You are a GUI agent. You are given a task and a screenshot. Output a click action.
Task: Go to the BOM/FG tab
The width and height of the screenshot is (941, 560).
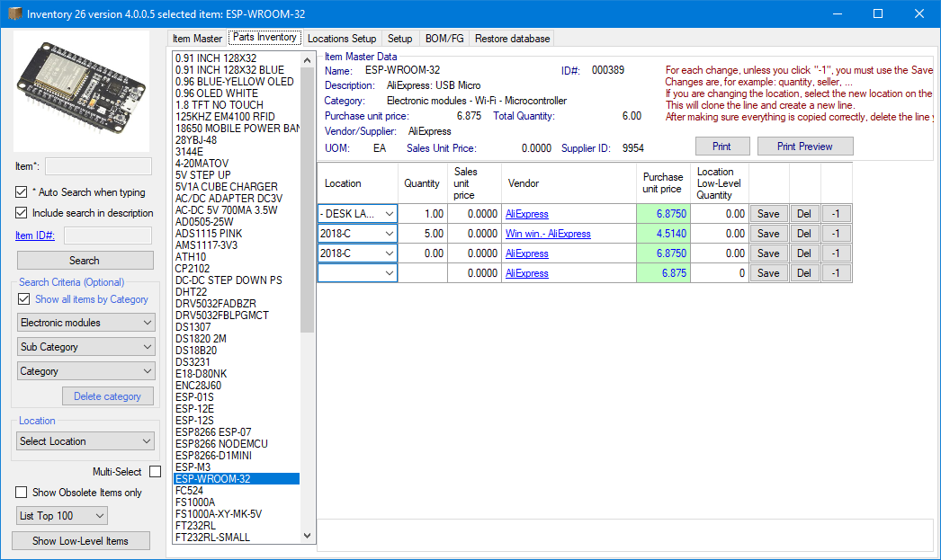pos(444,39)
